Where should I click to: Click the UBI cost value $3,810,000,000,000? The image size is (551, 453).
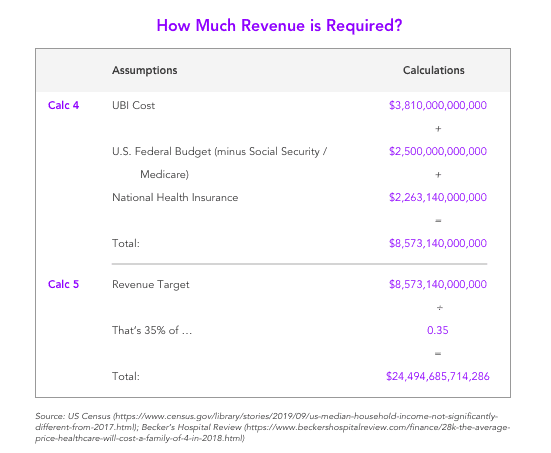pos(438,105)
